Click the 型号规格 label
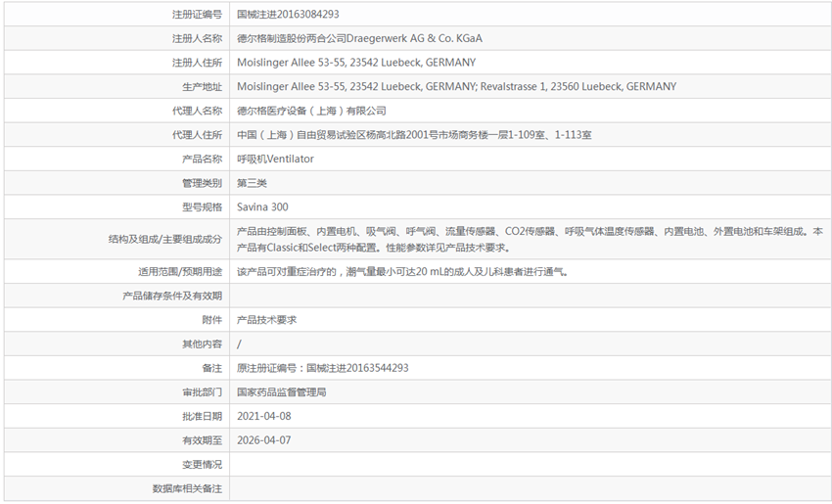The height and width of the screenshot is (504, 832). (x=202, y=207)
